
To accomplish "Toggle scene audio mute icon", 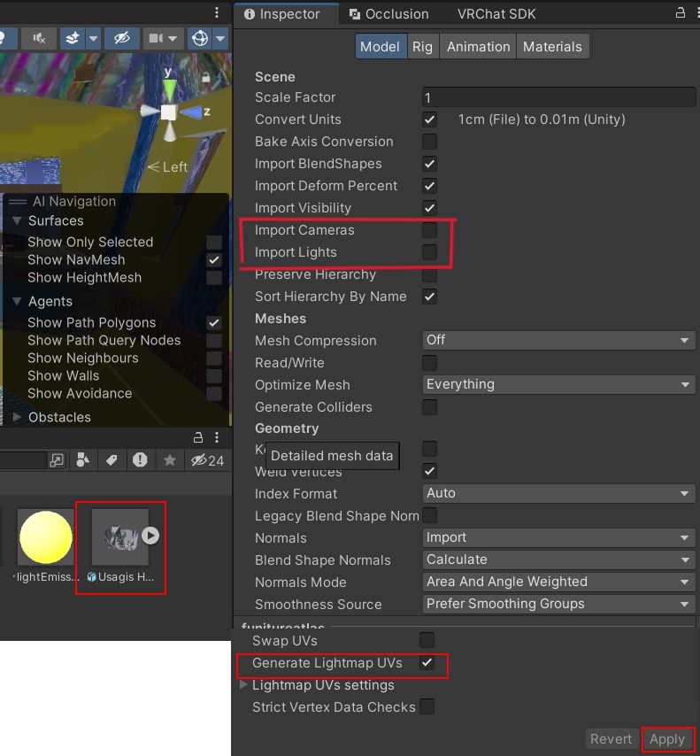I will (39, 38).
